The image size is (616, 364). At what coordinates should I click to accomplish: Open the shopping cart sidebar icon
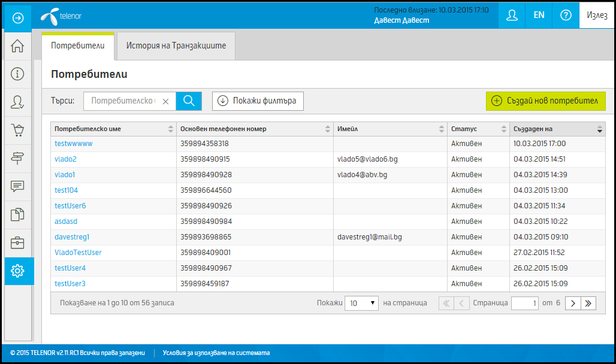(x=17, y=130)
